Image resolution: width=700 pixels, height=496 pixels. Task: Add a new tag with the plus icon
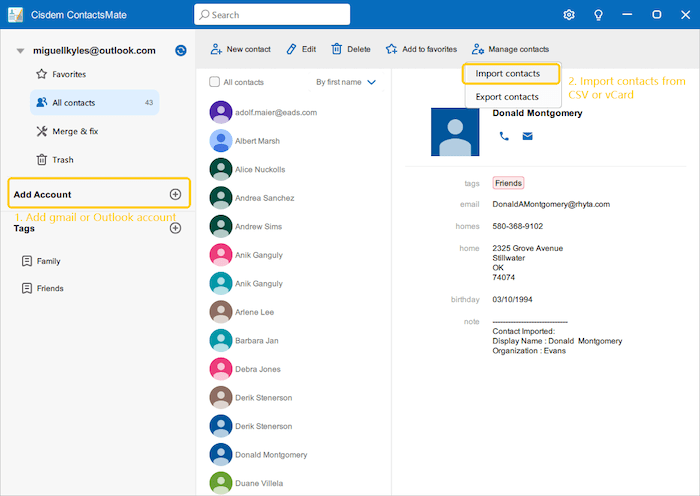pyautogui.click(x=175, y=228)
